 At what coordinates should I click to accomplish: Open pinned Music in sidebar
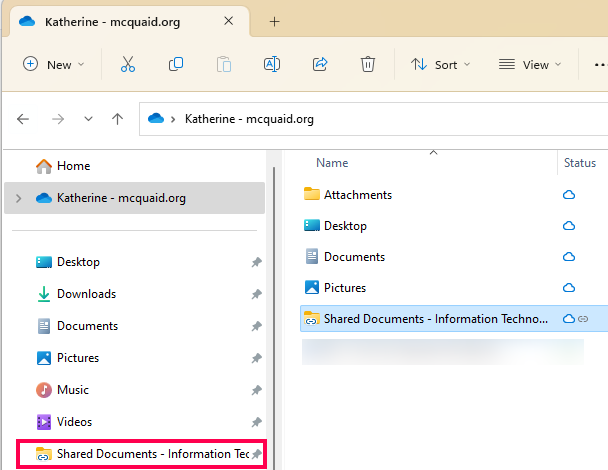click(73, 390)
